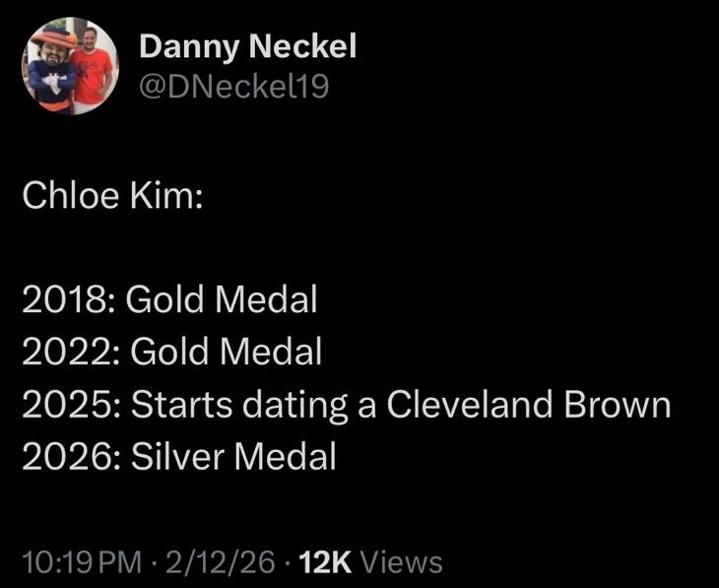
Task: Open the @DNeckel19 handle link
Action: point(233,88)
